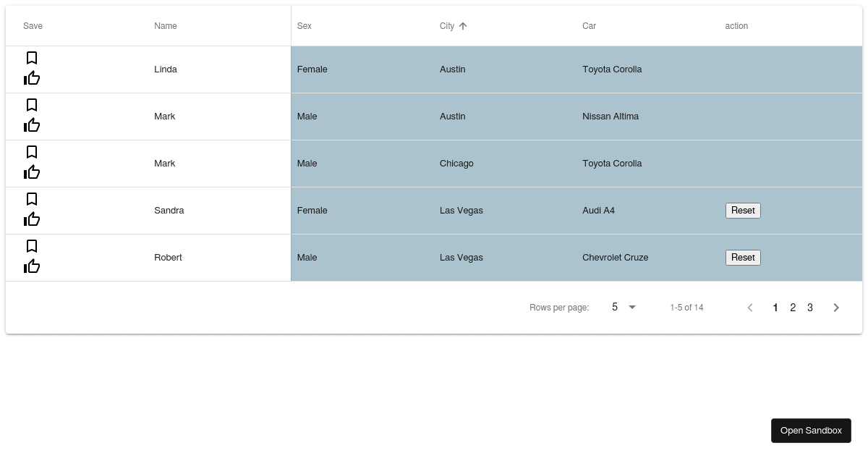Click the bookmark icon in Sandra's row
Image resolution: width=868 pixels, height=456 pixels.
32,200
